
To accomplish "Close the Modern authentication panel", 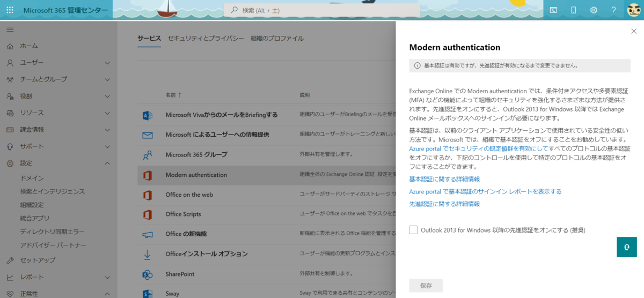I will point(634,31).
